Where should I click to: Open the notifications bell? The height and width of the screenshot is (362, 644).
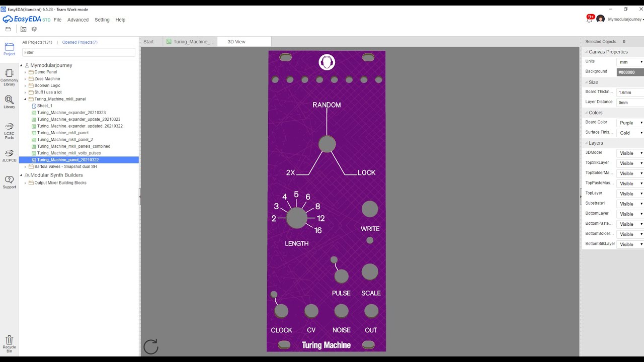(590, 19)
